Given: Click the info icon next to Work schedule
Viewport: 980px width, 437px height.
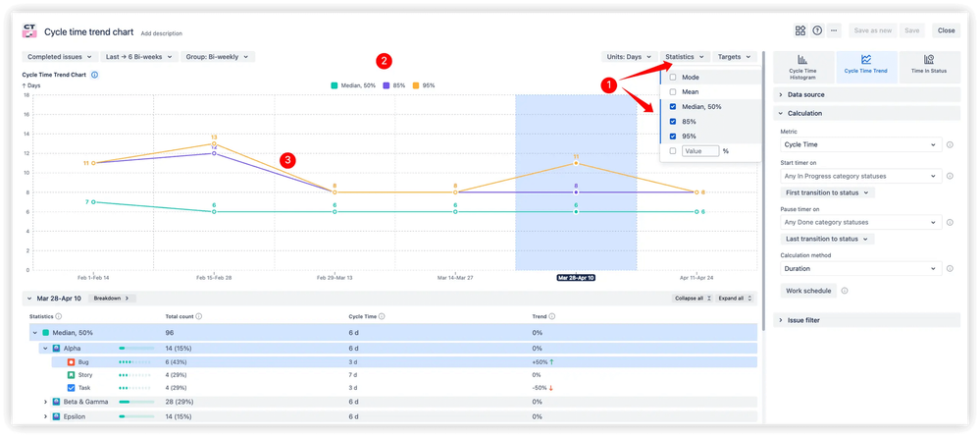Looking at the screenshot, I should tap(845, 291).
